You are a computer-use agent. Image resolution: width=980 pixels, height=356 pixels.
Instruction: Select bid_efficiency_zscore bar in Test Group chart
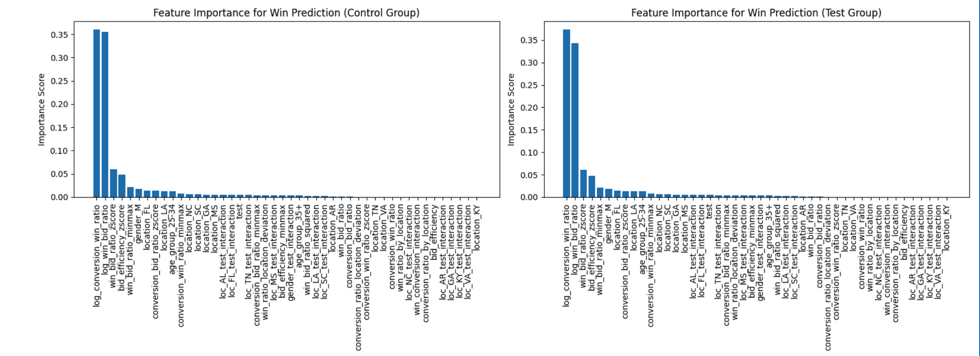(592, 187)
